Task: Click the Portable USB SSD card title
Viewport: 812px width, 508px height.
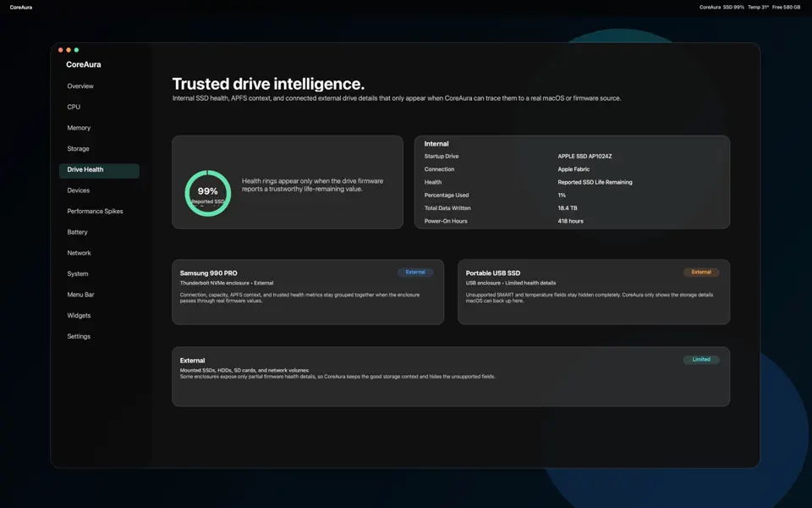Action: pos(493,273)
